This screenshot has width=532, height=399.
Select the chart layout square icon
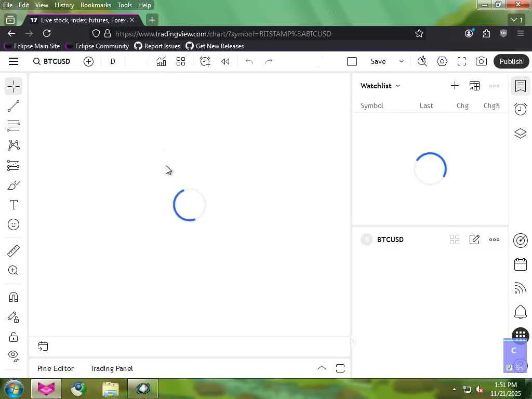(x=352, y=61)
